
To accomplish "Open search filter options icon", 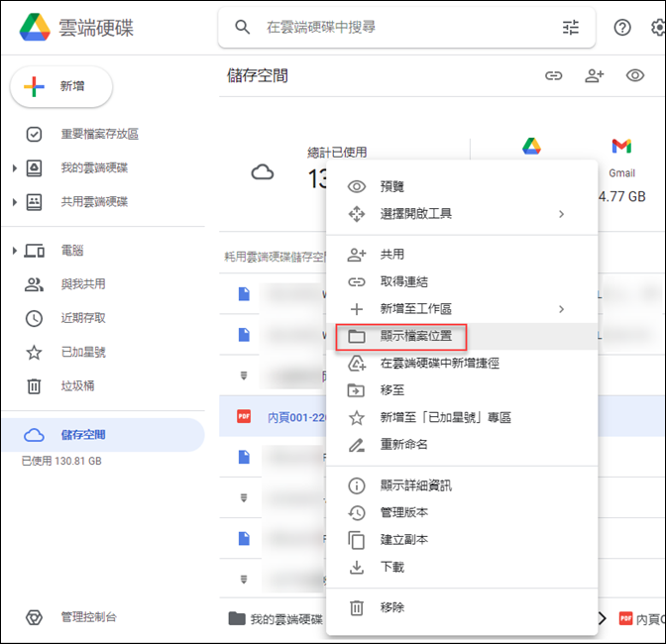I will (571, 27).
